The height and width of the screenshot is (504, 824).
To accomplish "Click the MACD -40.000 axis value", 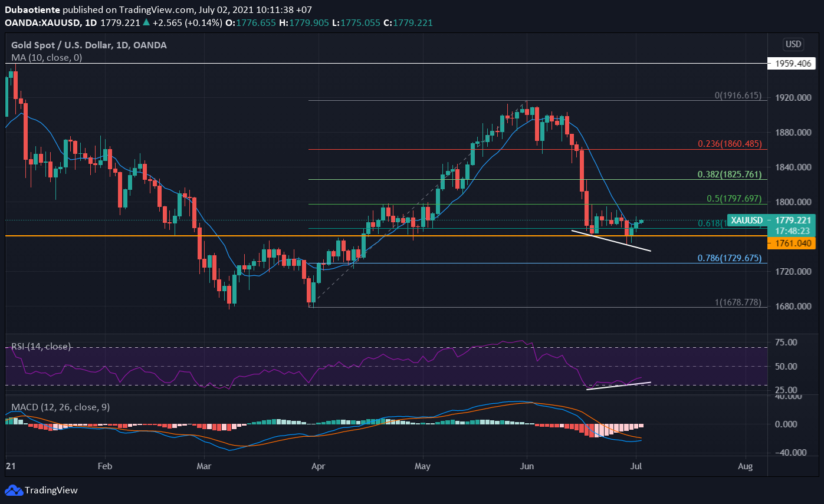I will click(791, 453).
